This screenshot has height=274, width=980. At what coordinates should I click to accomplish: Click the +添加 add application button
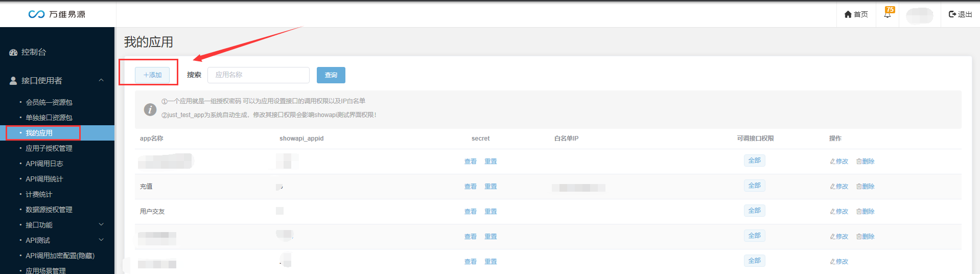click(x=152, y=75)
